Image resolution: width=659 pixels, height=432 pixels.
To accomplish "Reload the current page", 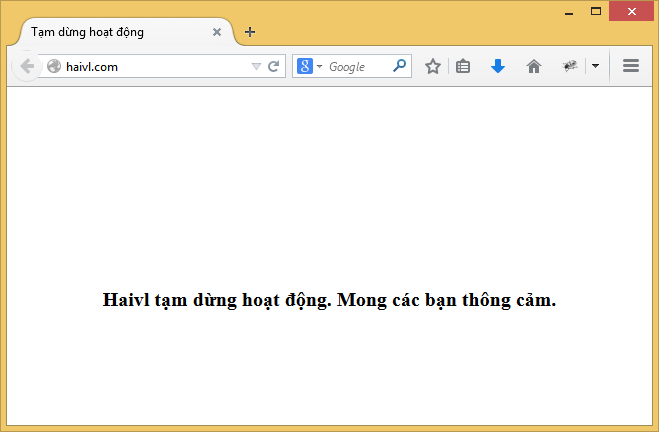I will tap(273, 67).
